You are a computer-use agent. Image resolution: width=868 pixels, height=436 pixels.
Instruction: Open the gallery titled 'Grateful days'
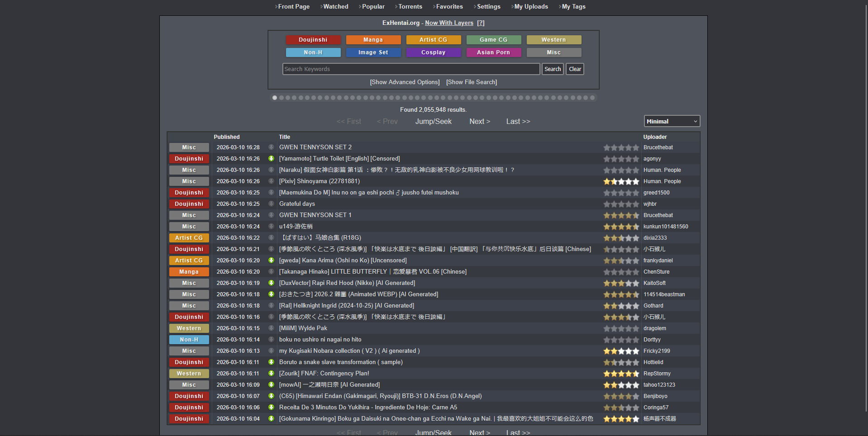tap(297, 204)
